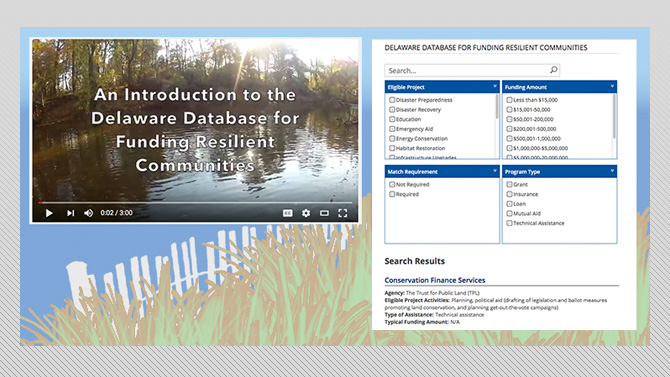Toggle closed captions on video

[x=288, y=213]
